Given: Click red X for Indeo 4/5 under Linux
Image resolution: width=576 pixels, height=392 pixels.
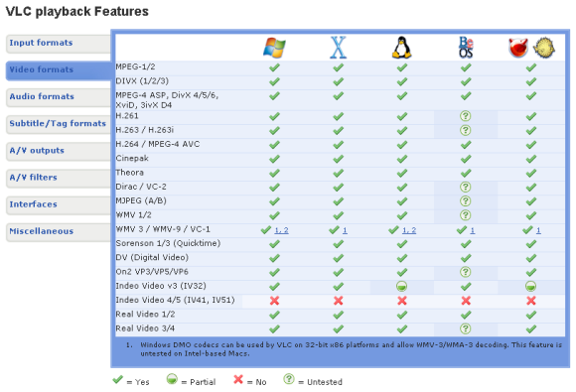Looking at the screenshot, I should (402, 301).
